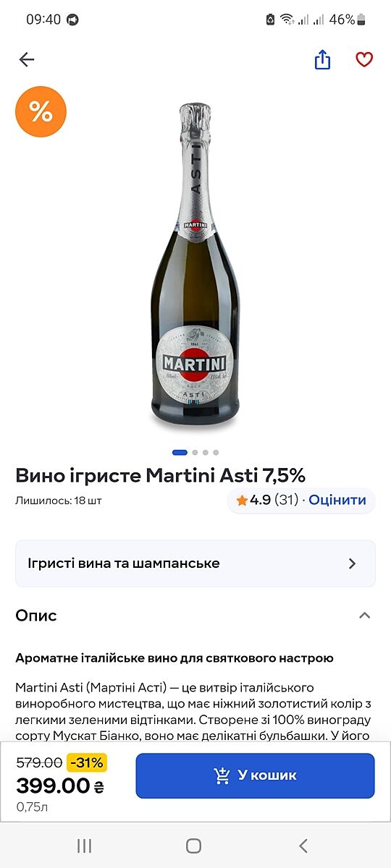Select the third image carousel dot

coord(206,453)
